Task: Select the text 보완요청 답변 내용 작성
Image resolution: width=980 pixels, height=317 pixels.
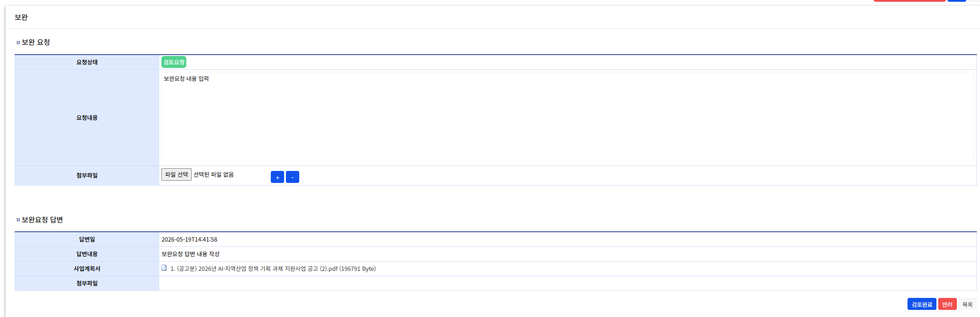Action: 190,254
